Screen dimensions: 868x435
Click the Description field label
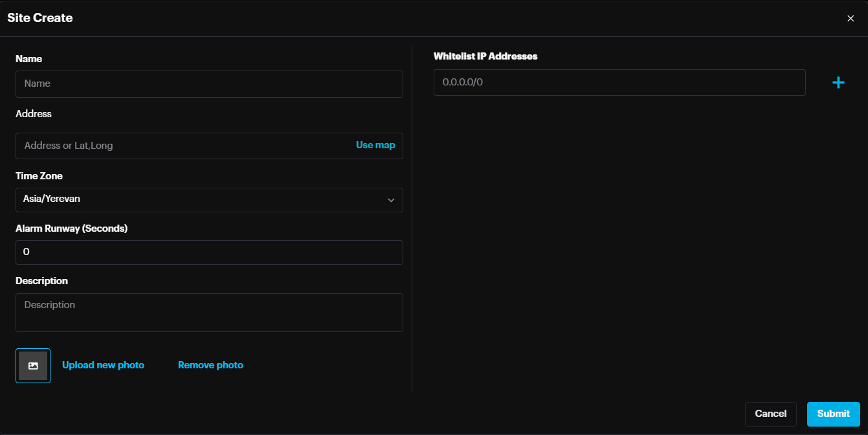click(x=41, y=281)
